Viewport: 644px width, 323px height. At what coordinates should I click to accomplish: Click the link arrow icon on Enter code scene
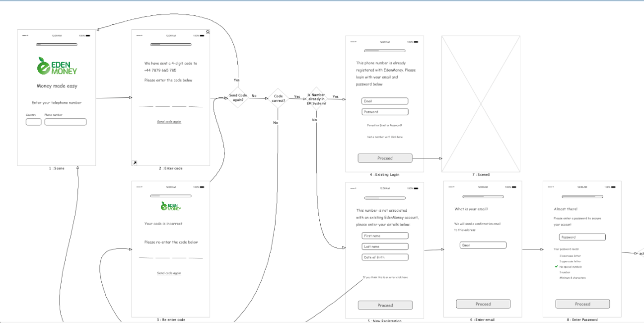(135, 162)
